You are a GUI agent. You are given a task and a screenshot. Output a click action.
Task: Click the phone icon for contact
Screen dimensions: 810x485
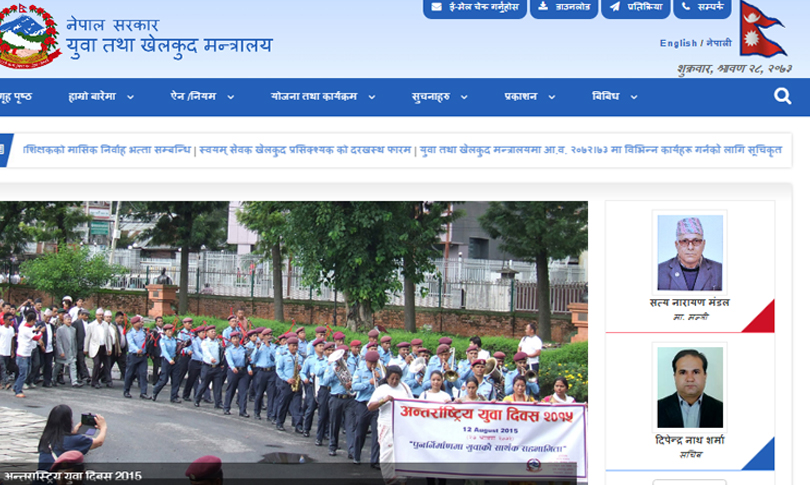686,6
